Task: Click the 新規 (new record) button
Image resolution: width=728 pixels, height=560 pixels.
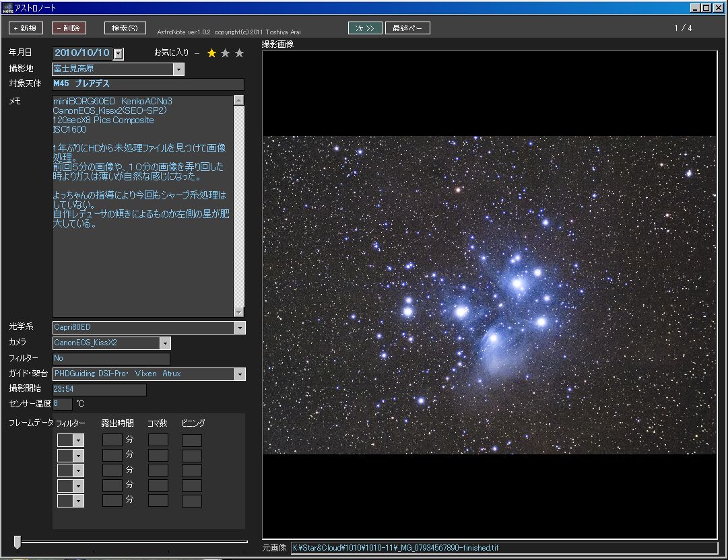Action: (26, 28)
